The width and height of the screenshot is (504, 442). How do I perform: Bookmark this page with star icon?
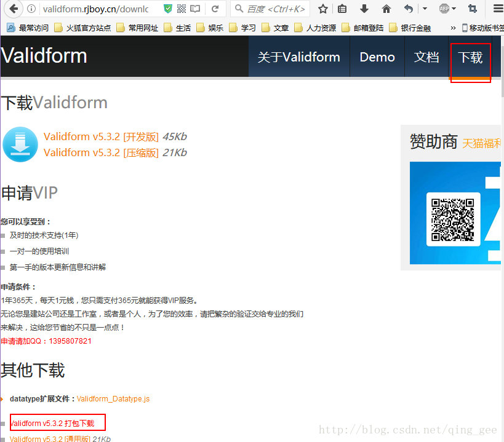pyautogui.click(x=322, y=9)
